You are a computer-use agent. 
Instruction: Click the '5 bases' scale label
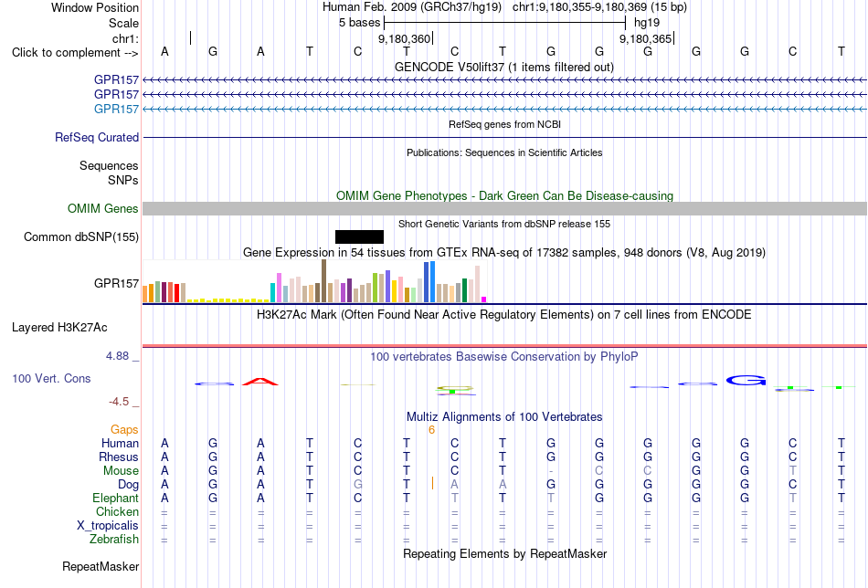(x=359, y=23)
